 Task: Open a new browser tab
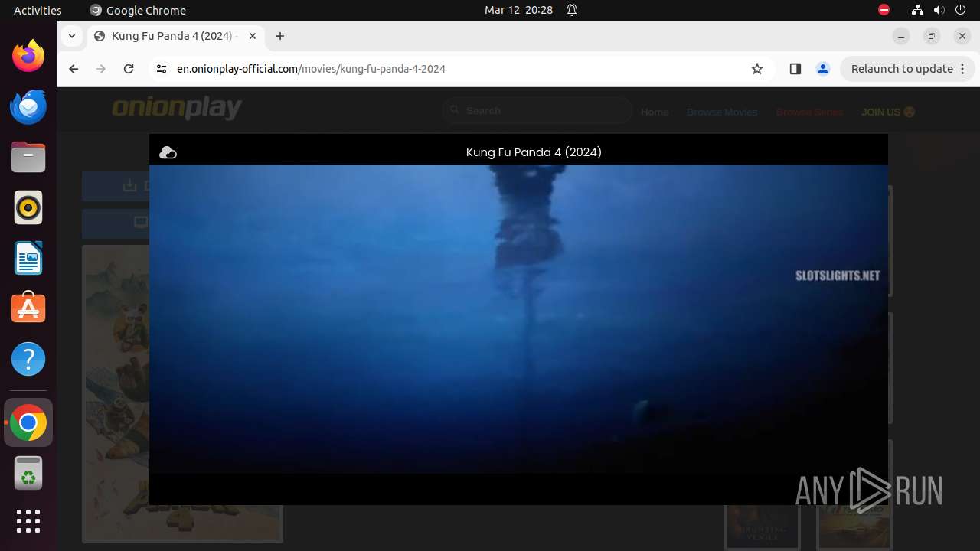[x=280, y=36]
